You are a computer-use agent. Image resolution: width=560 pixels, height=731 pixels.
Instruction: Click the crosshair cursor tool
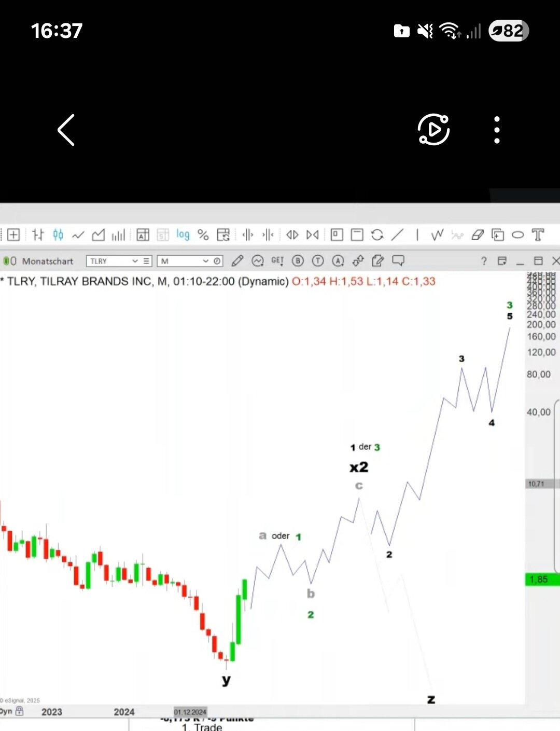click(13, 235)
